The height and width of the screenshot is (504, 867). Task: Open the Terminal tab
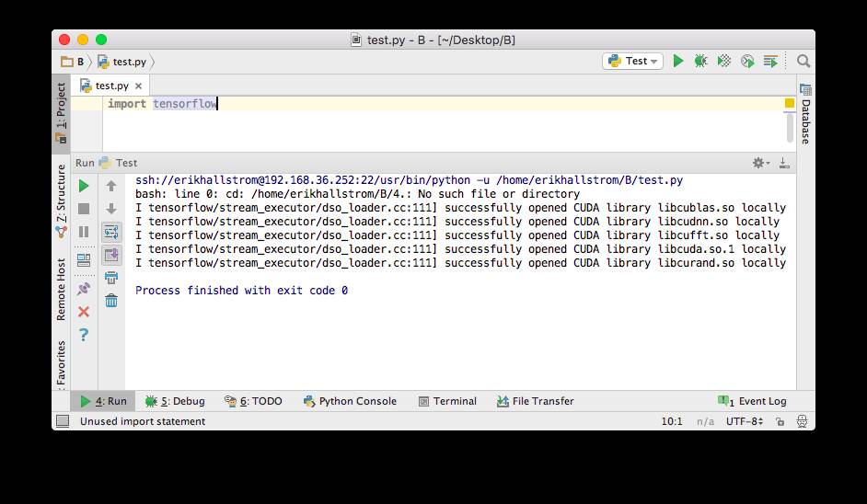click(447, 401)
